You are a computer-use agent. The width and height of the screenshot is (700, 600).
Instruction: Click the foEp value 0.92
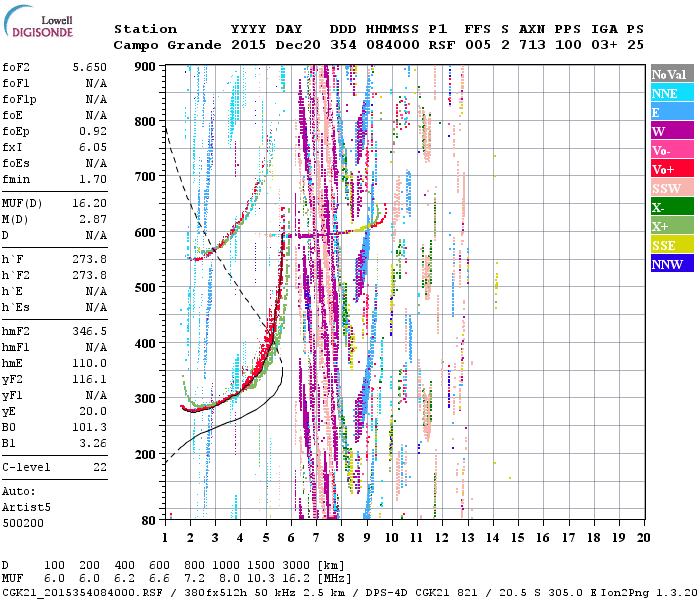[93, 131]
